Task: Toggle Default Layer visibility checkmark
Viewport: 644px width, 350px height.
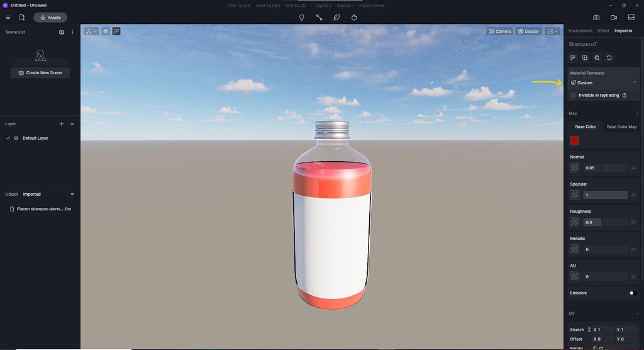Action: pos(8,138)
